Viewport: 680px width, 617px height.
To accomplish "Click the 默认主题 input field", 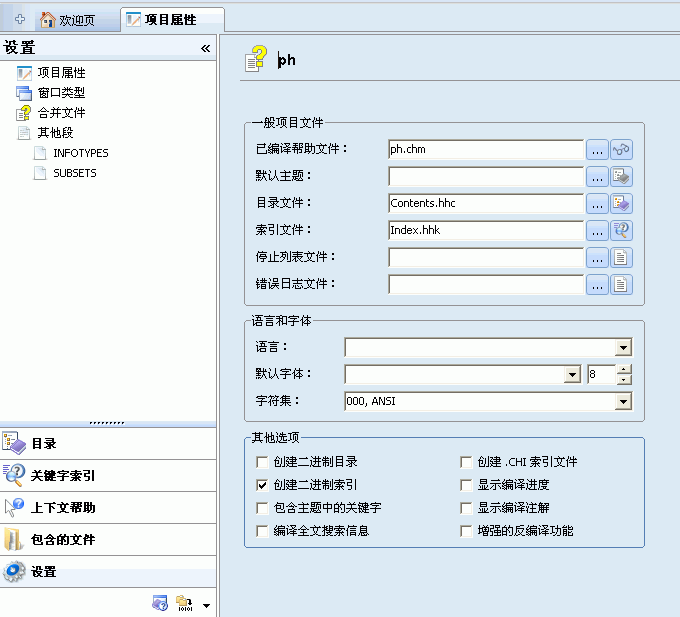I will click(x=486, y=176).
